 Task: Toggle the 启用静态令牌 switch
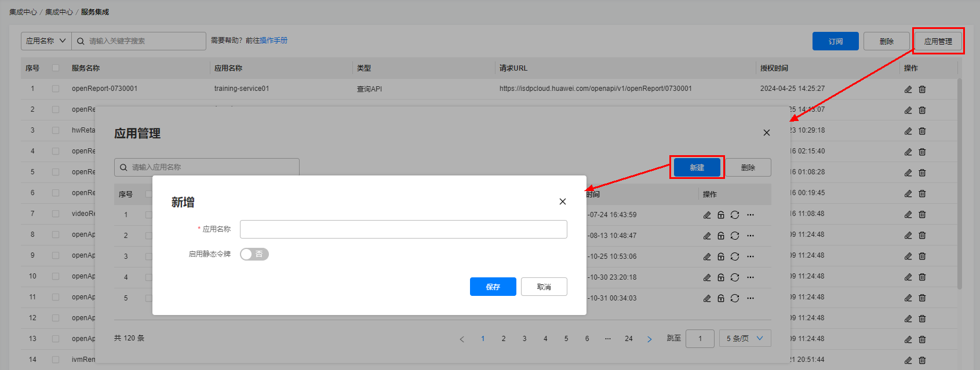[x=254, y=254]
